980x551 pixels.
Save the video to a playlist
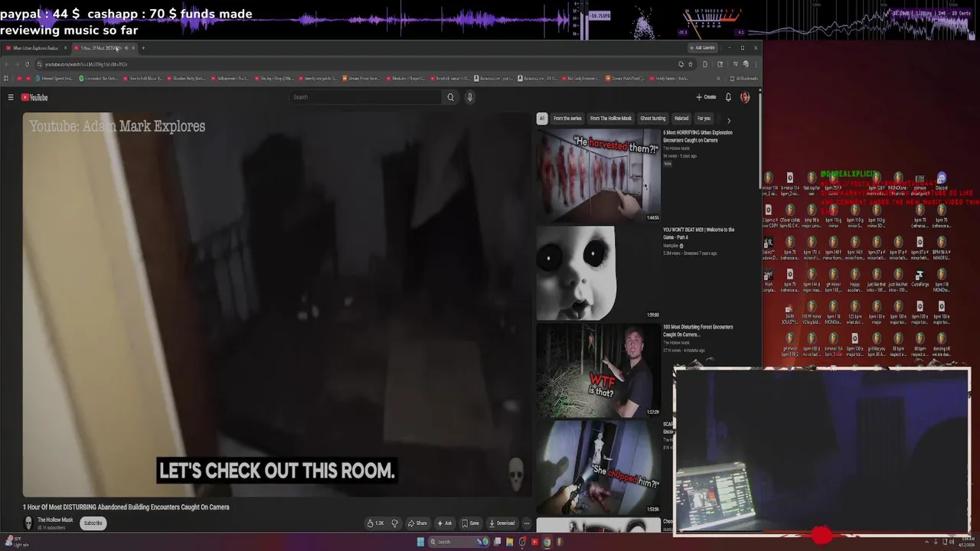tap(471, 523)
